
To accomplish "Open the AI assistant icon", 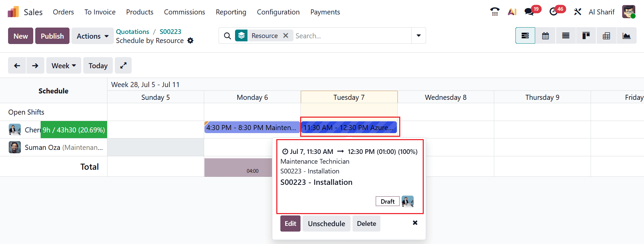I will coord(512,12).
